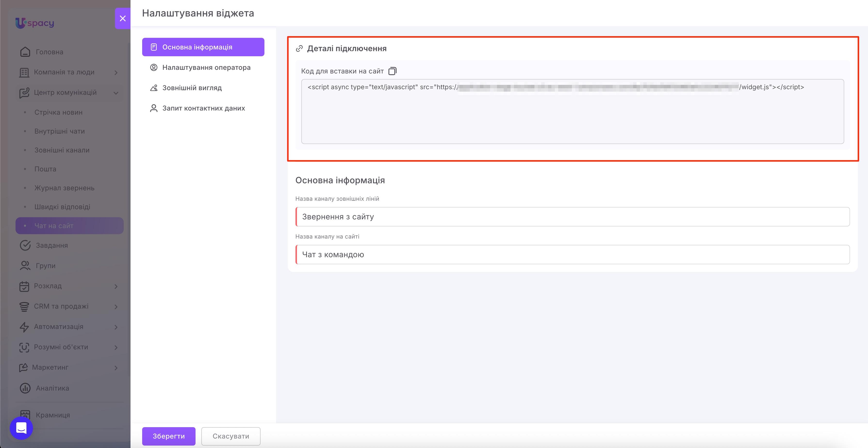Expand Маркетинг submenu arrow
868x448 pixels.
pos(116,368)
